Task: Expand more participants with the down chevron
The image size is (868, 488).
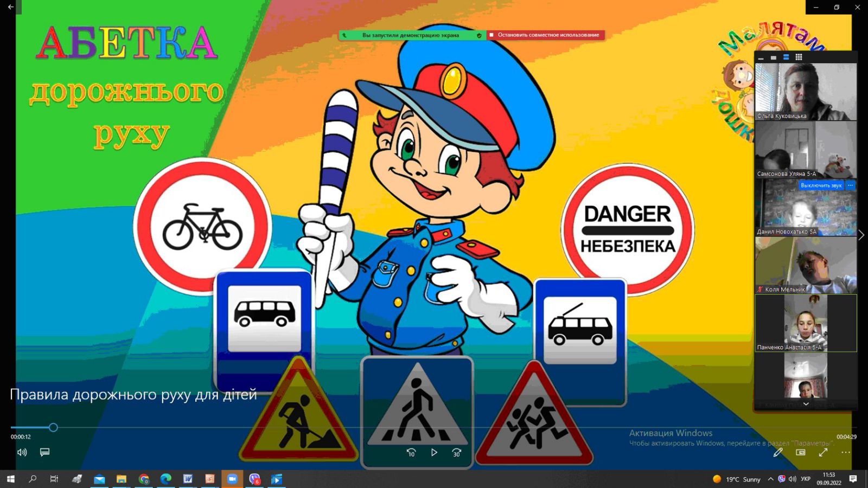Action: pyautogui.click(x=806, y=404)
